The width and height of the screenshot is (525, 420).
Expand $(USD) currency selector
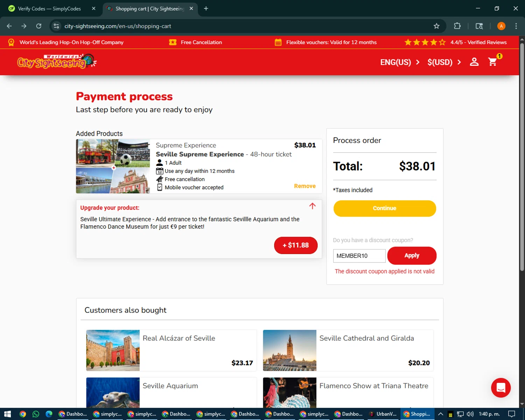[444, 62]
